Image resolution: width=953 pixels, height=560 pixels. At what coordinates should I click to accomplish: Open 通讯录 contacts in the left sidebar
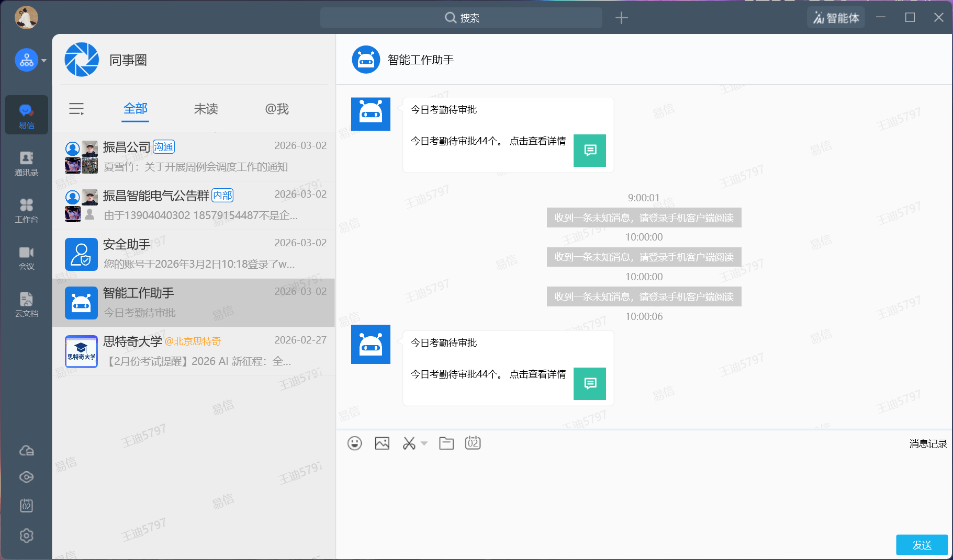26,163
